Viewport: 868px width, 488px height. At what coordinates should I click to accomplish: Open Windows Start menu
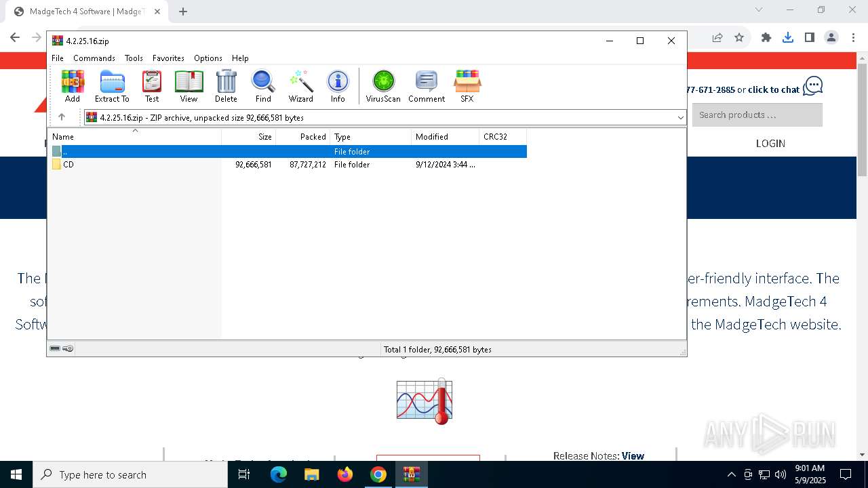pos(16,474)
